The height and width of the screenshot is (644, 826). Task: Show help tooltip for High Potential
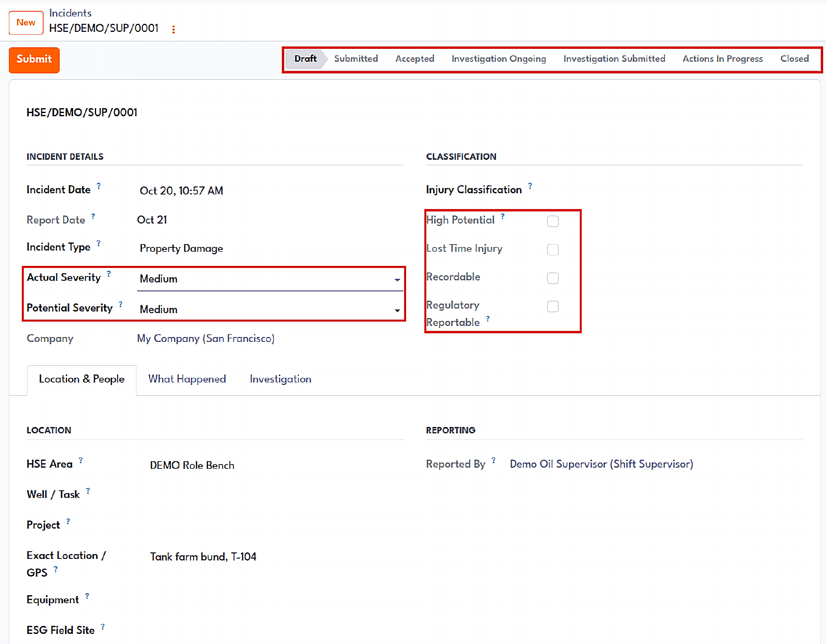click(503, 216)
